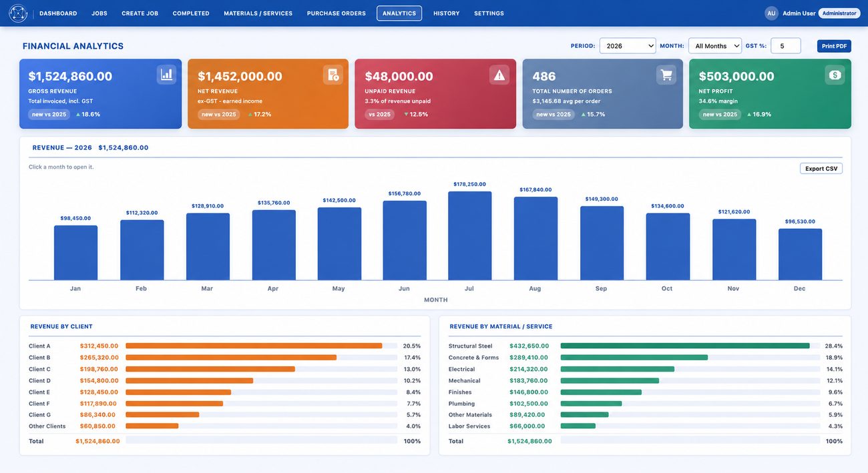Click the warning triangle icon on Unpaid Revenue card

(x=499, y=75)
